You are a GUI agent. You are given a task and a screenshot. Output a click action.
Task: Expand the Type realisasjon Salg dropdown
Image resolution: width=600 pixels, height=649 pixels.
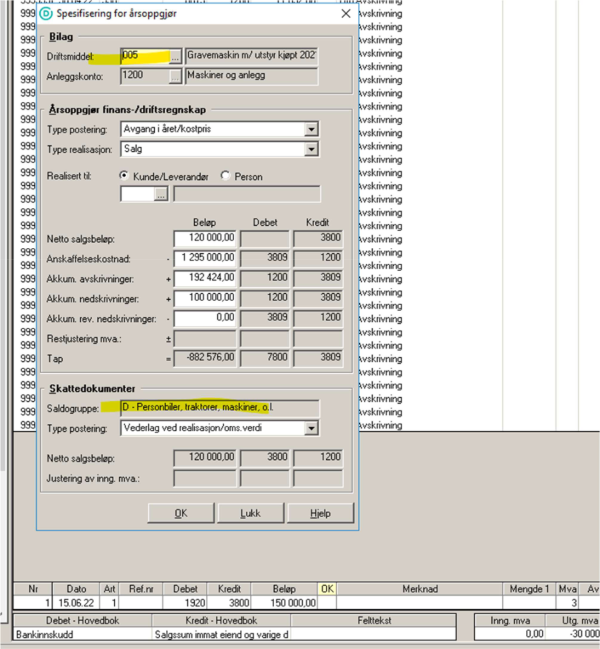311,149
